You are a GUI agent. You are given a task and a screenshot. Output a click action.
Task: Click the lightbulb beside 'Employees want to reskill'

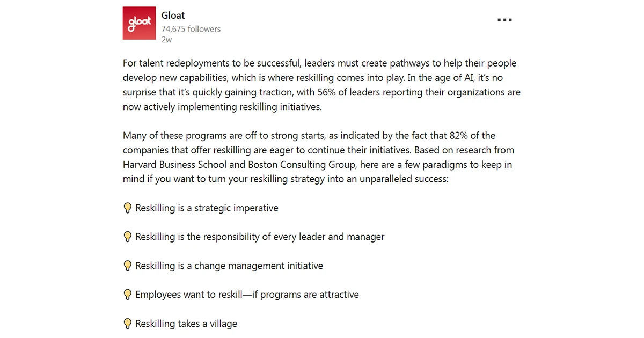[x=128, y=295]
